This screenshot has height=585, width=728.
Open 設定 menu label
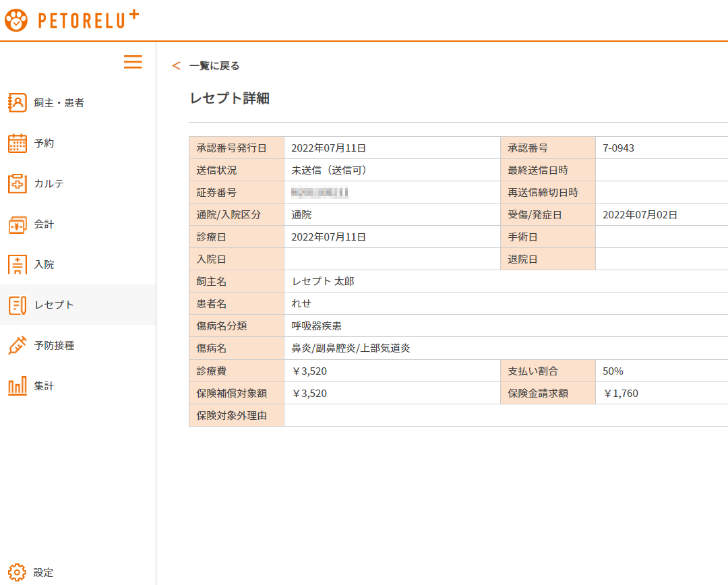pyautogui.click(x=44, y=572)
